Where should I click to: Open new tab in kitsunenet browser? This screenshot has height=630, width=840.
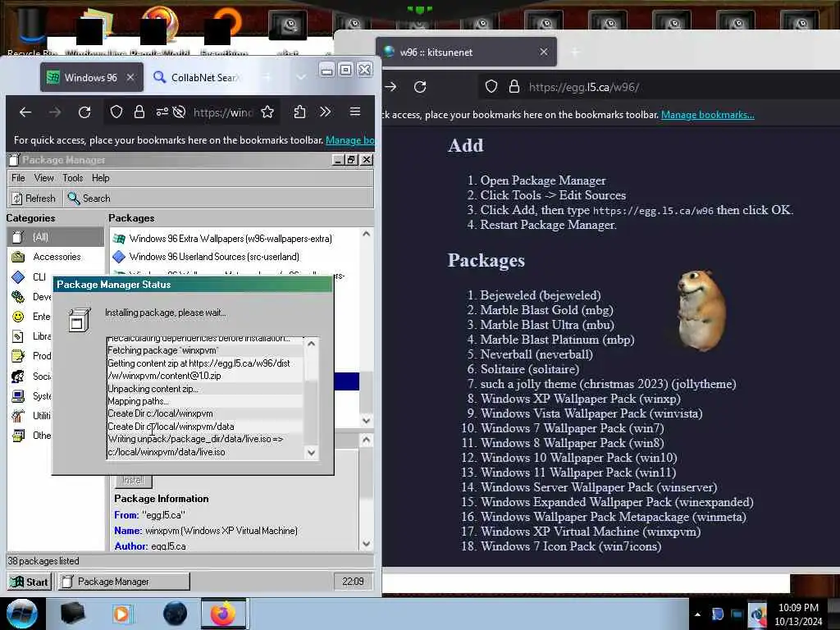click(x=575, y=52)
